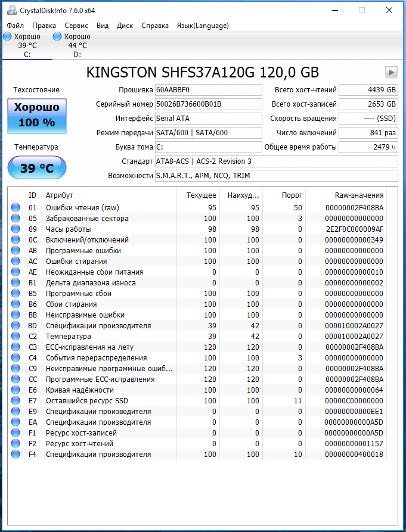This screenshot has height=532, width=406.
Task: Click the firmware field 60AABBF0
Action: pyautogui.click(x=209, y=90)
